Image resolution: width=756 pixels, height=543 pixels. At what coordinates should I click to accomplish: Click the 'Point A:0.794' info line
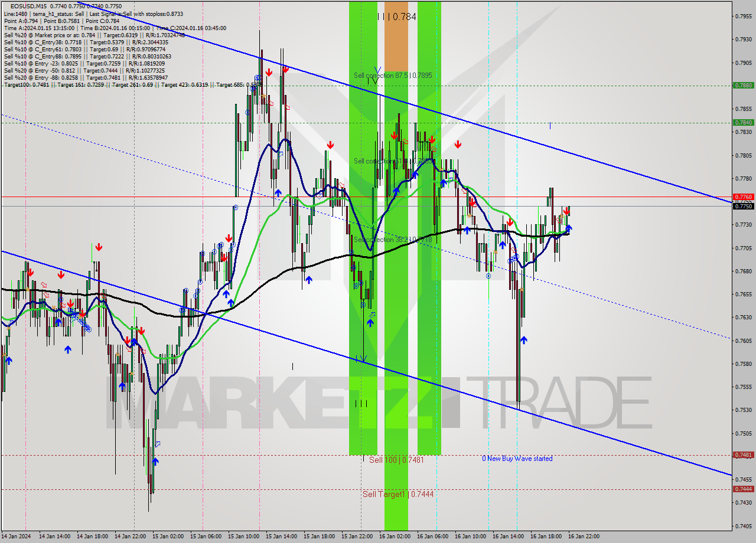pos(61,21)
